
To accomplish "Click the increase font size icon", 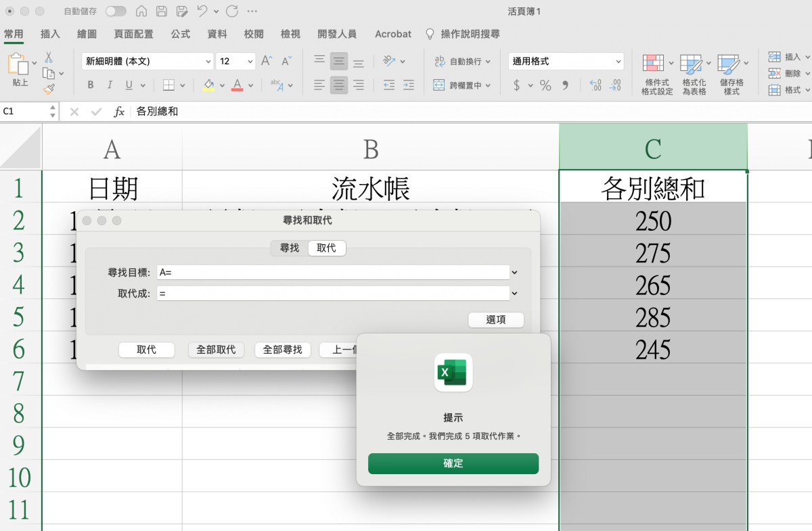I will tap(267, 61).
